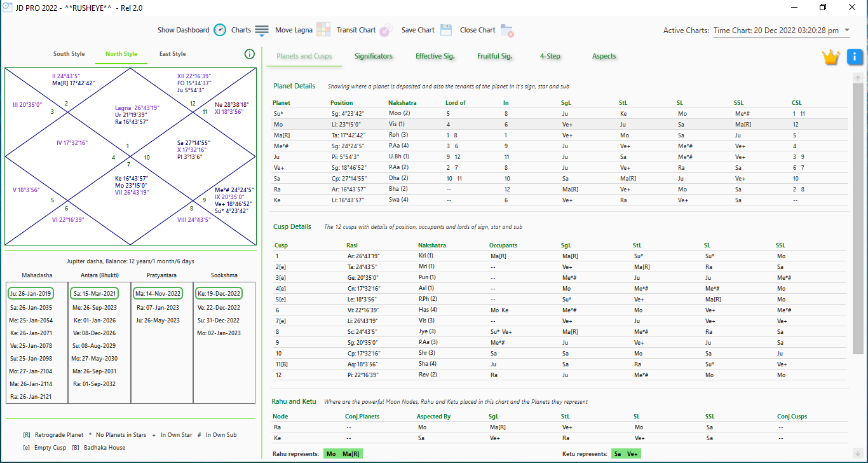Open the Show Dashboard speedometer icon

point(219,30)
